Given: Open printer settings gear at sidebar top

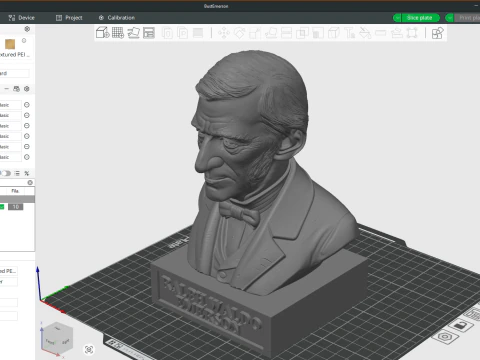Looking at the screenshot, I should [x=27, y=29].
